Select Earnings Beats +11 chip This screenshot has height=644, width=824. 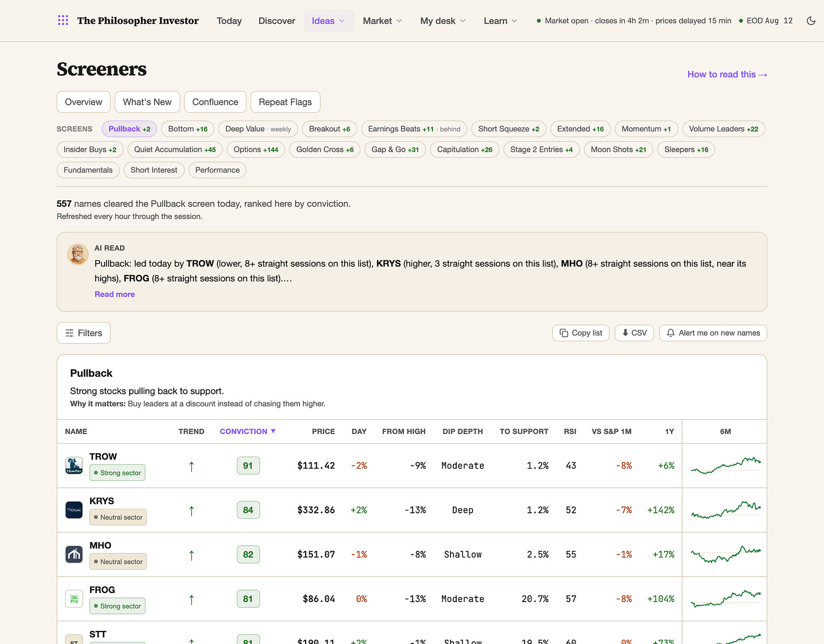tap(414, 129)
